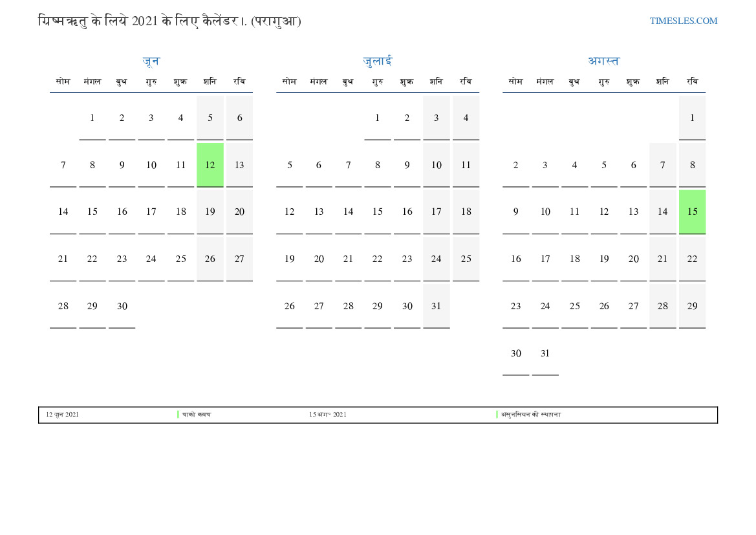Screen dimensions: 756x535
Task: Click the अगस्त month heading
Action: 603,61
